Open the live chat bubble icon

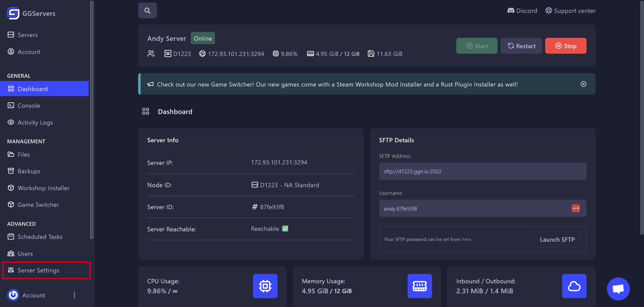(x=618, y=289)
